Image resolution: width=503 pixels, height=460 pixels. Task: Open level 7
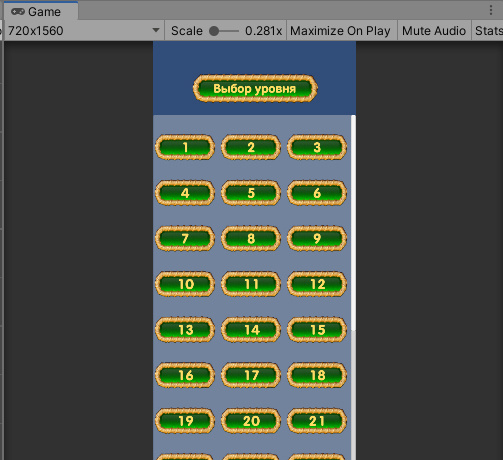pyautogui.click(x=185, y=238)
